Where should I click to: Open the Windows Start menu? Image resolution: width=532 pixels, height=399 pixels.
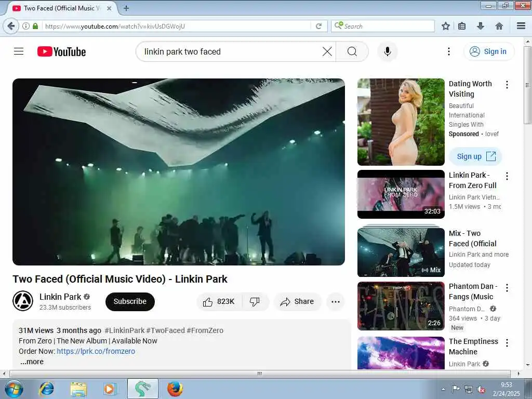pyautogui.click(x=14, y=389)
